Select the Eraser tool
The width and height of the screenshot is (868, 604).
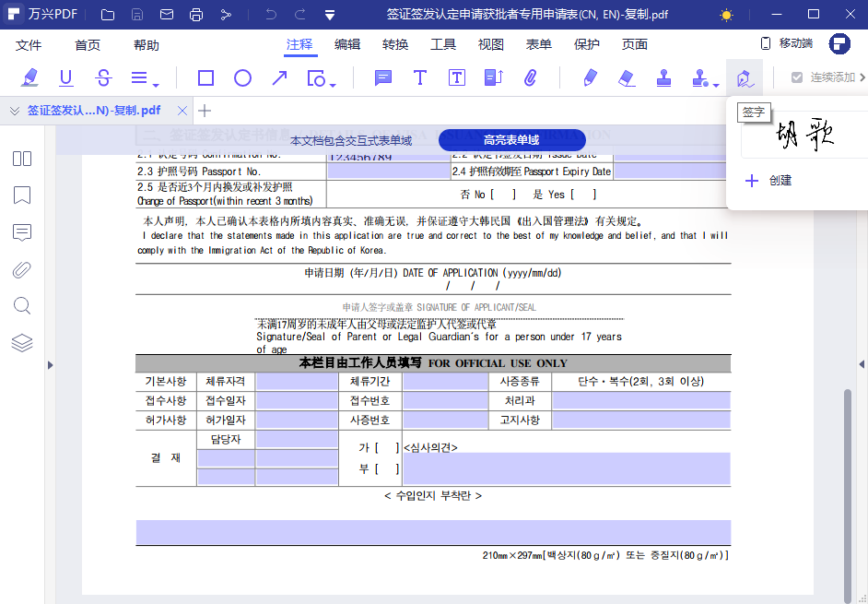(628, 77)
